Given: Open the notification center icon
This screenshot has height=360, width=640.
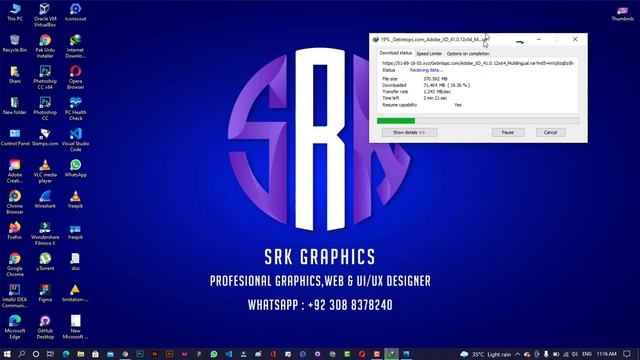Looking at the screenshot, I should (627, 354).
